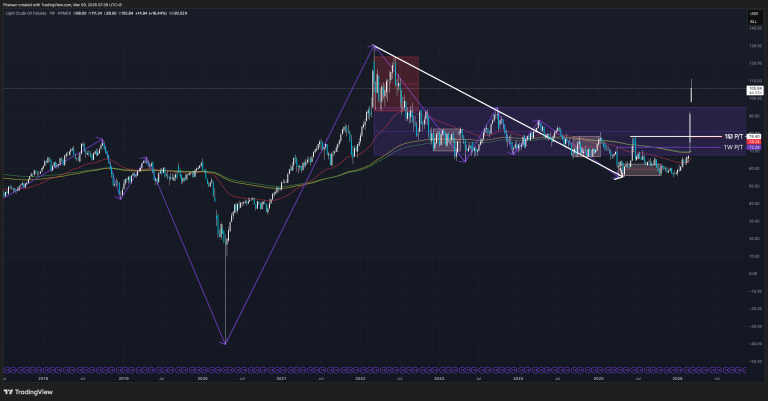Click the -40.00 price scale label

755,344
